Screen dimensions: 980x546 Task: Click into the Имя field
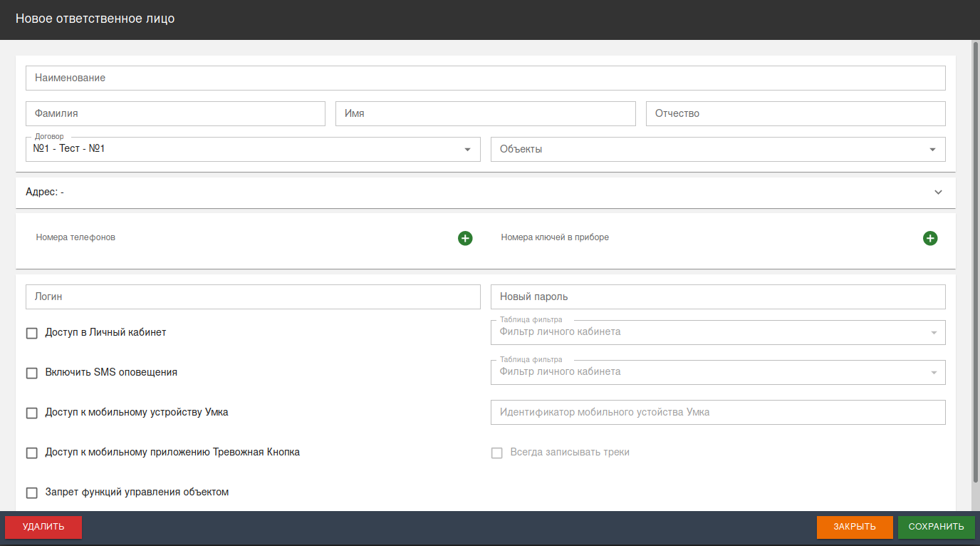pyautogui.click(x=486, y=113)
